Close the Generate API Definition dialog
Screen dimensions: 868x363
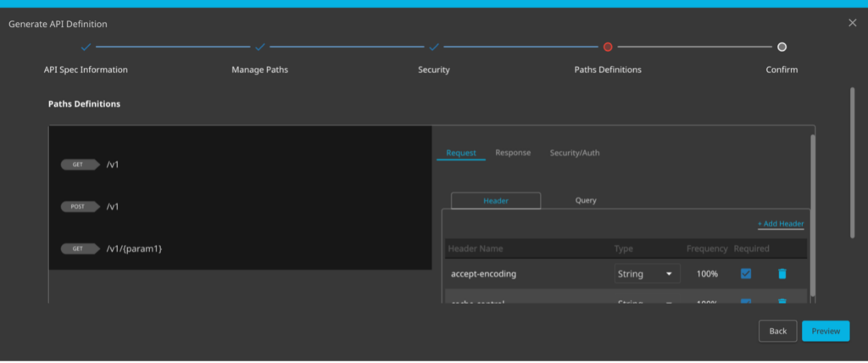(x=853, y=23)
